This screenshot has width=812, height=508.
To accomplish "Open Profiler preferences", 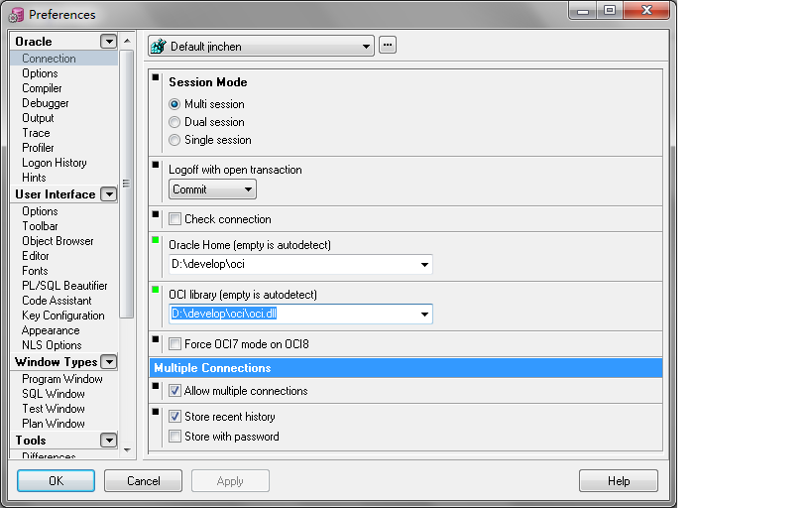I will coord(38,148).
